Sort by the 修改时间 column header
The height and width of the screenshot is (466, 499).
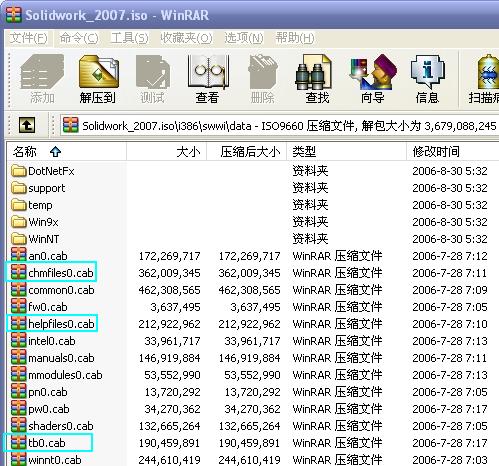(453, 152)
